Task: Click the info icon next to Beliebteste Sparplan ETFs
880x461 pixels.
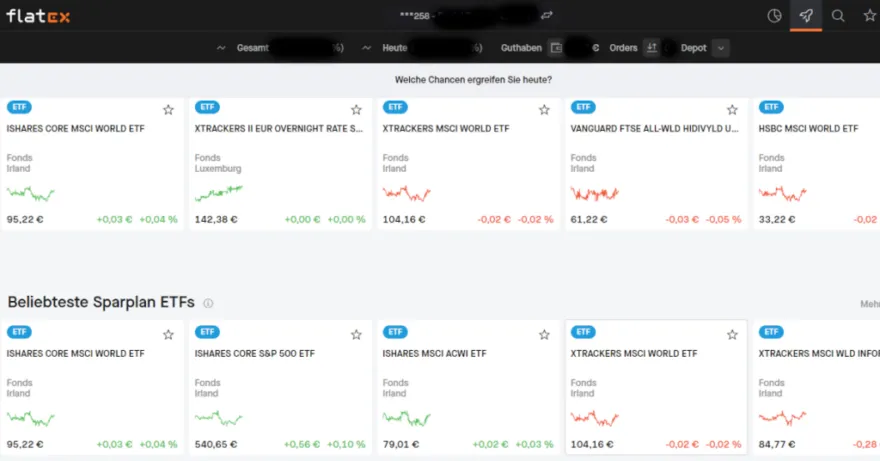Action: coord(208,303)
